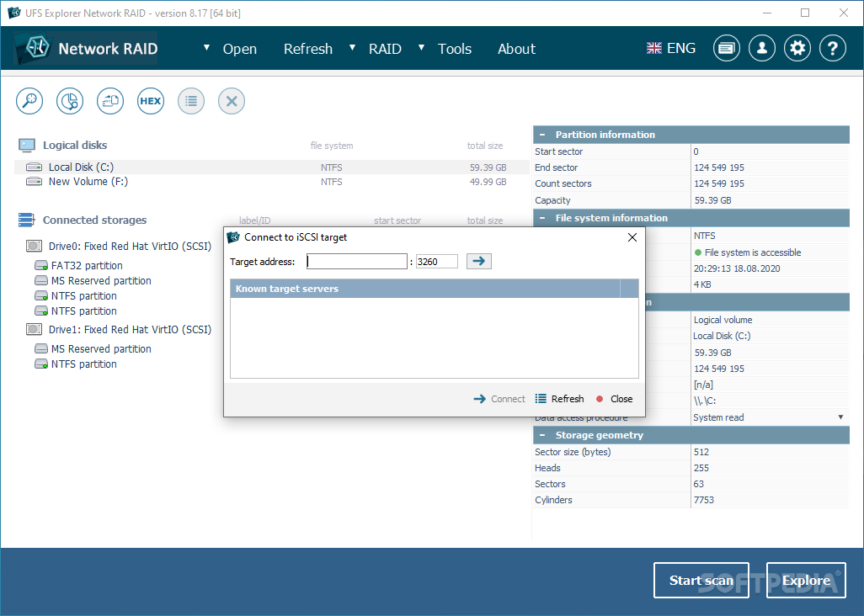Open the About menu item
Image resolution: width=864 pixels, height=616 pixels.
(516, 49)
